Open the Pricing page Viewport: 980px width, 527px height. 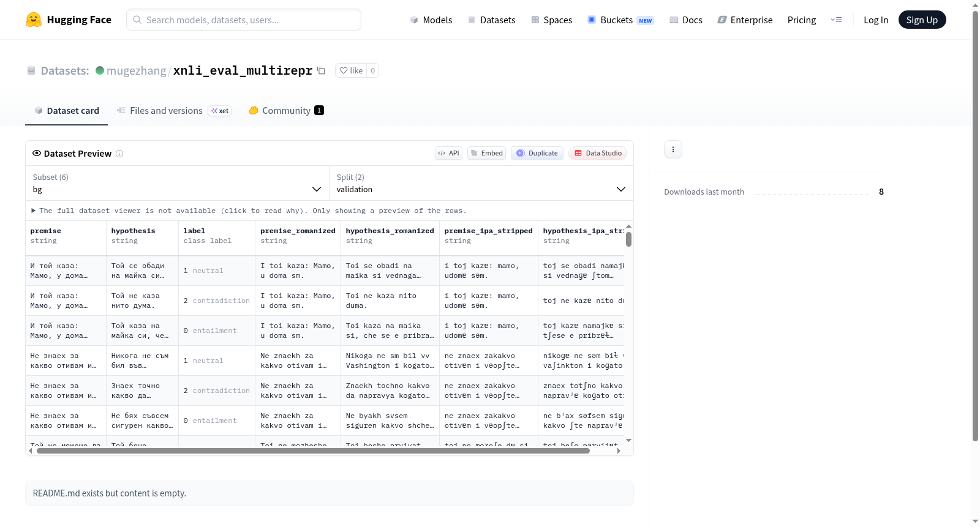[x=802, y=20]
